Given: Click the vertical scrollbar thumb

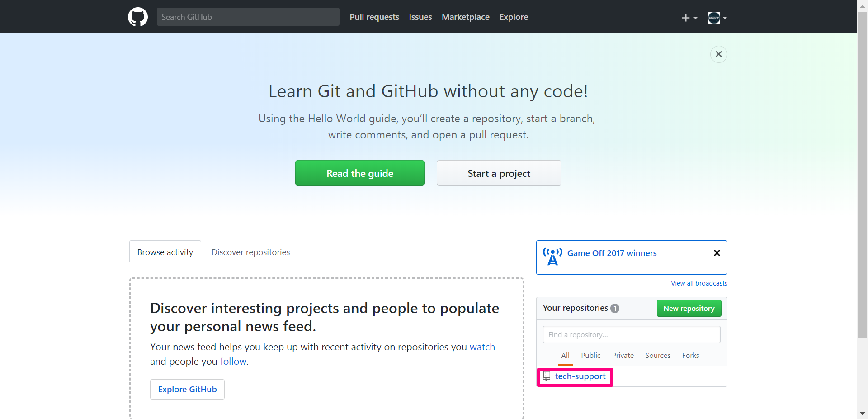Looking at the screenshot, I should click(862, 175).
